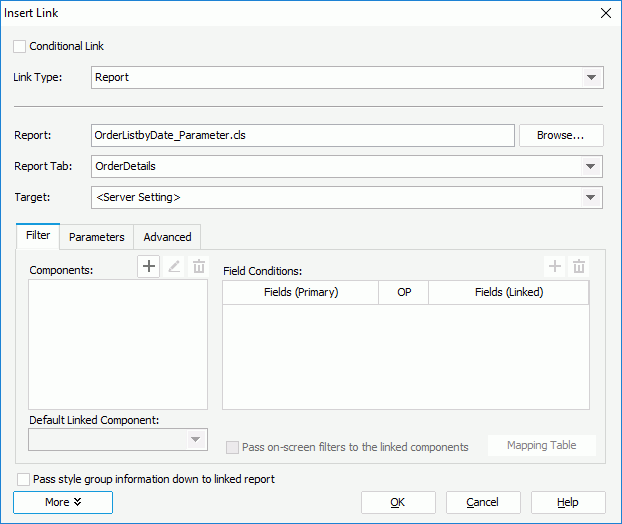Add a new field condition
Screen dimensions: 622x524
[x=555, y=266]
